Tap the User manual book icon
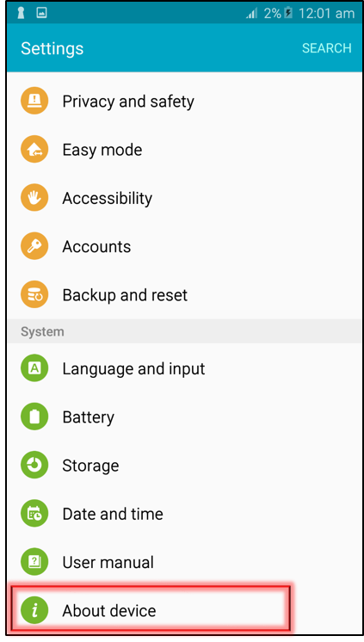 coord(34,561)
